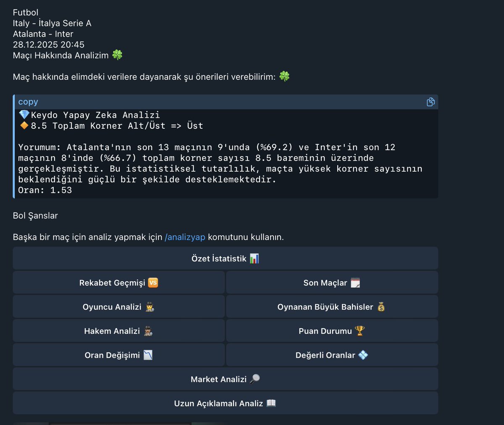Open the /analizyap command link
Screen dimensions: 504x425
point(185,237)
